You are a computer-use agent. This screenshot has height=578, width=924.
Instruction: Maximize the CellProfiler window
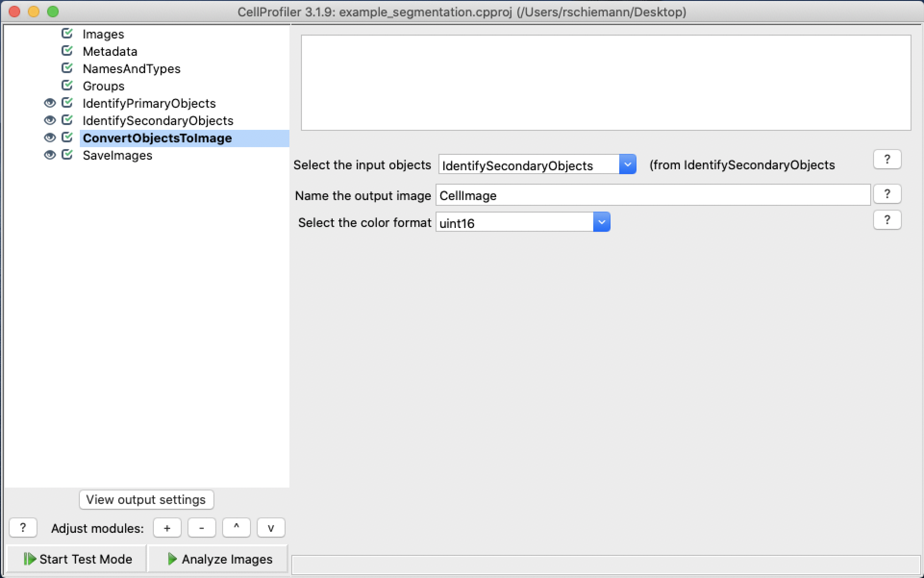(53, 12)
